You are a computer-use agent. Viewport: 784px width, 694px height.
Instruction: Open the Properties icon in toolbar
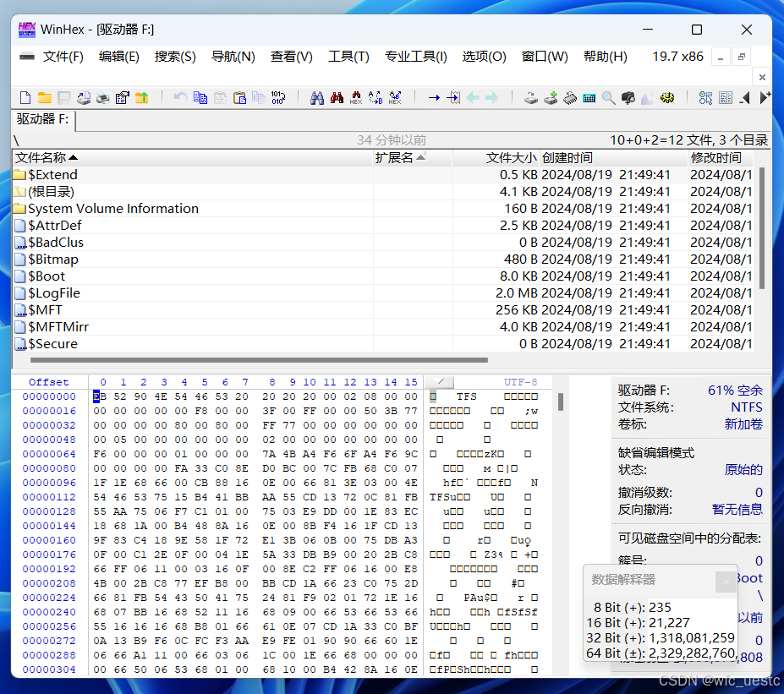[123, 98]
